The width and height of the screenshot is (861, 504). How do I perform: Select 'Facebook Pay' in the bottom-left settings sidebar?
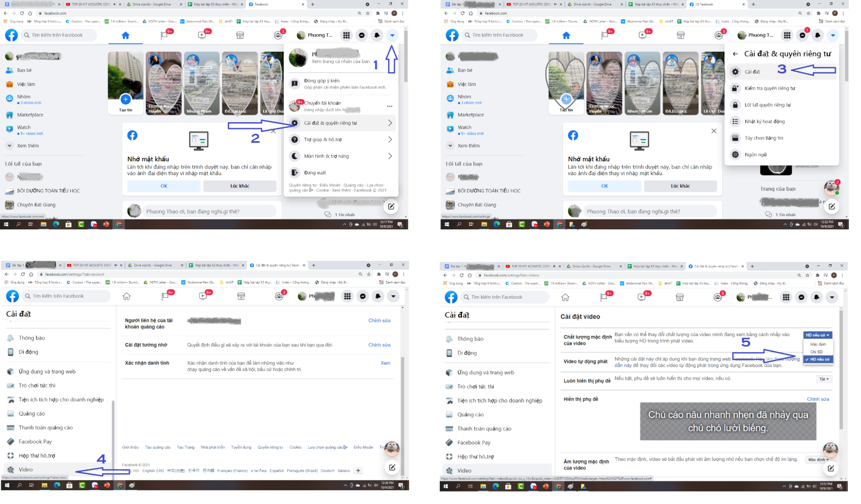point(58,442)
